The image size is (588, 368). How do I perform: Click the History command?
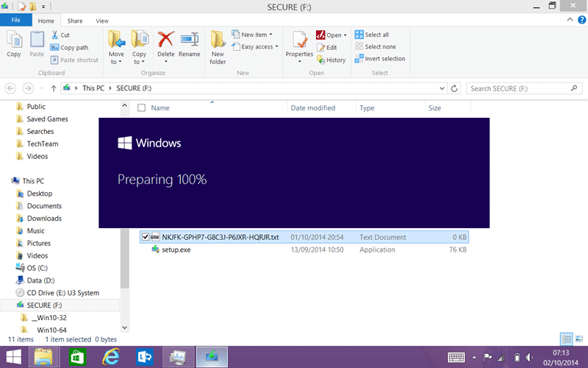(x=331, y=60)
